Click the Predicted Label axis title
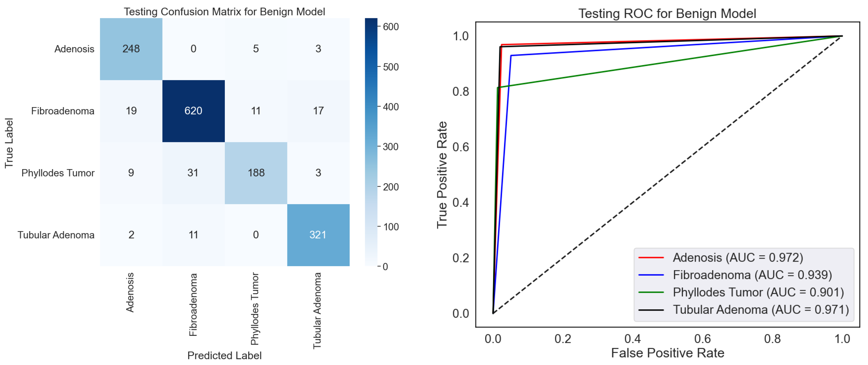The width and height of the screenshot is (868, 365). click(224, 355)
